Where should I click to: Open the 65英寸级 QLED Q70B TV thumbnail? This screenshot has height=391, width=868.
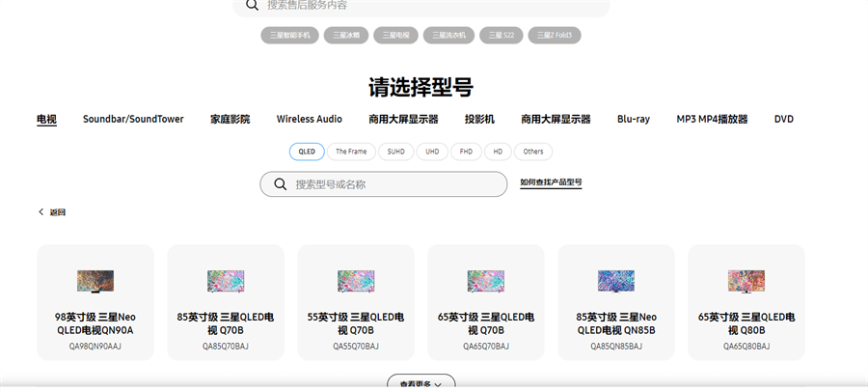click(486, 281)
